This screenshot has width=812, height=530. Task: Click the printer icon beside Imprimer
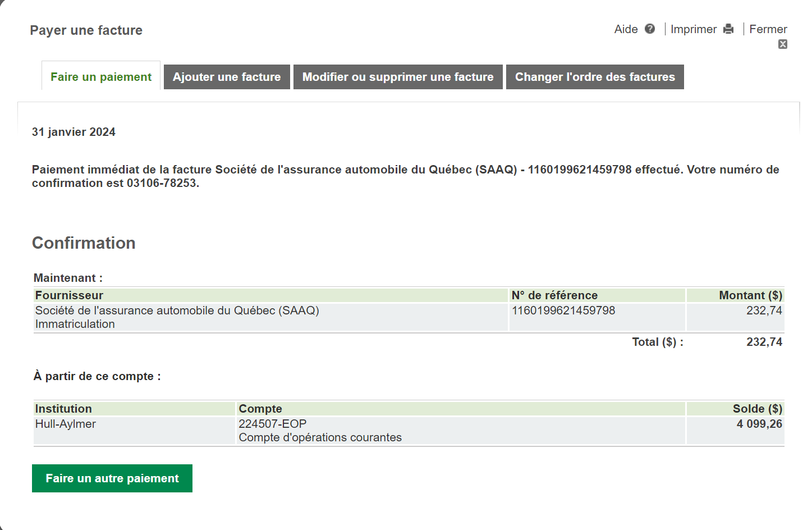[728, 29]
